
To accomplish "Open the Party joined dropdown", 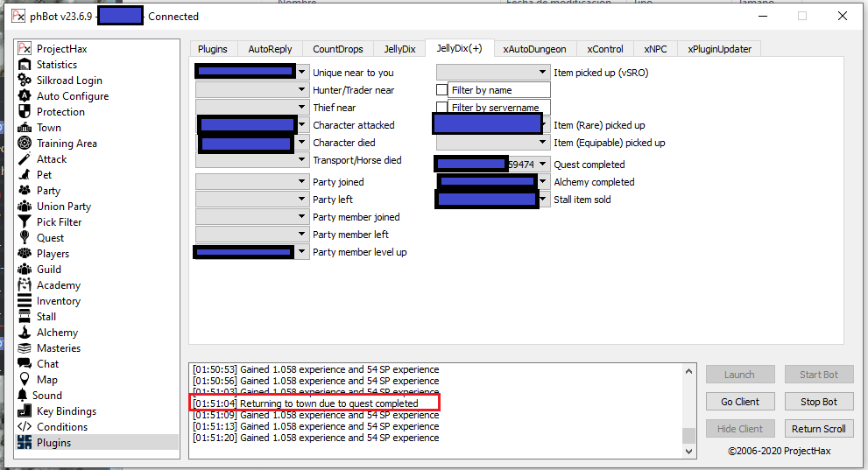I will click(x=302, y=182).
